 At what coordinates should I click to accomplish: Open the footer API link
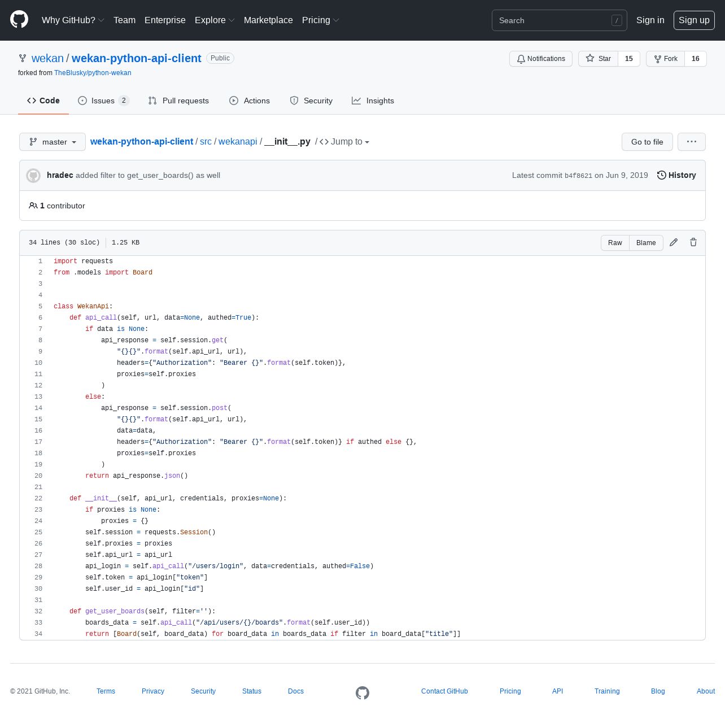[x=557, y=691]
